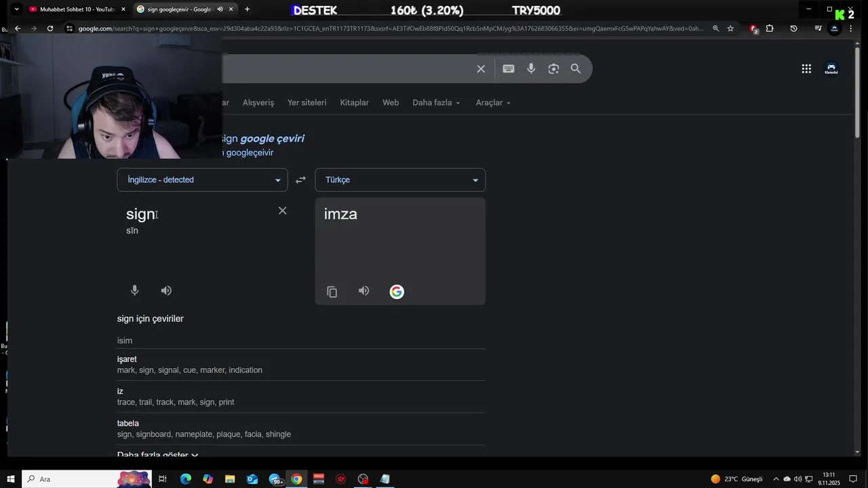The height and width of the screenshot is (488, 868).
Task: Open Voicemeeter from the taskbar
Action: (x=319, y=479)
